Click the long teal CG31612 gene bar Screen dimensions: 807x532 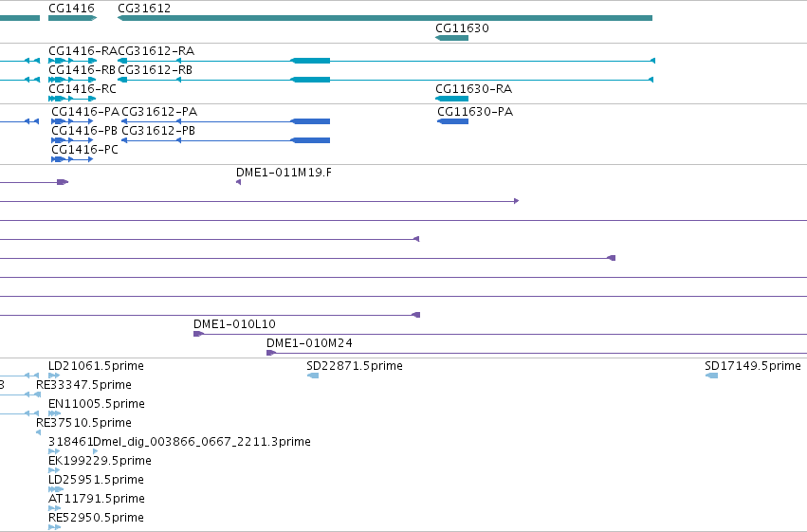point(385,18)
